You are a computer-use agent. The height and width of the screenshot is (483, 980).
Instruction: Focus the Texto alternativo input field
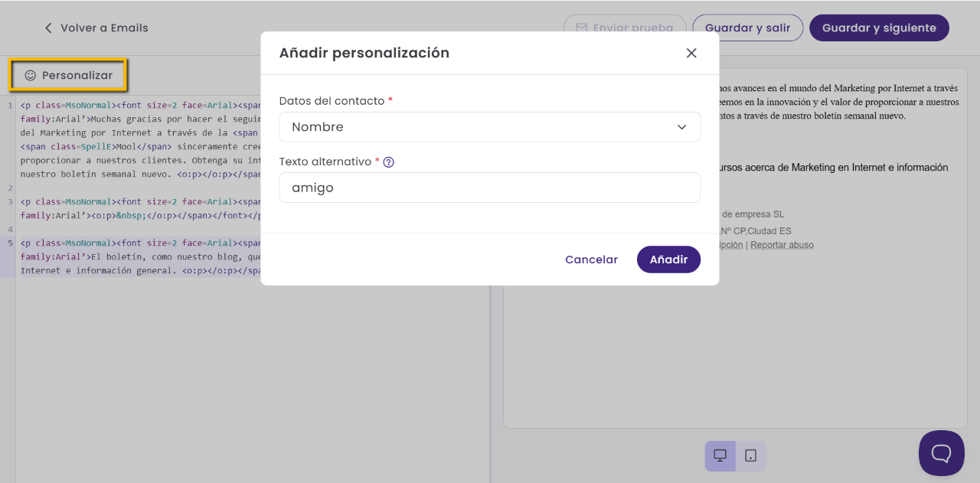(490, 188)
